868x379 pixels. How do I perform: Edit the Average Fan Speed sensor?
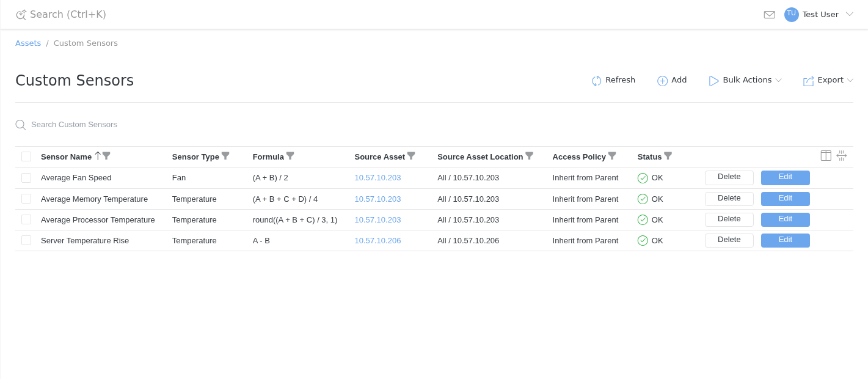point(786,177)
